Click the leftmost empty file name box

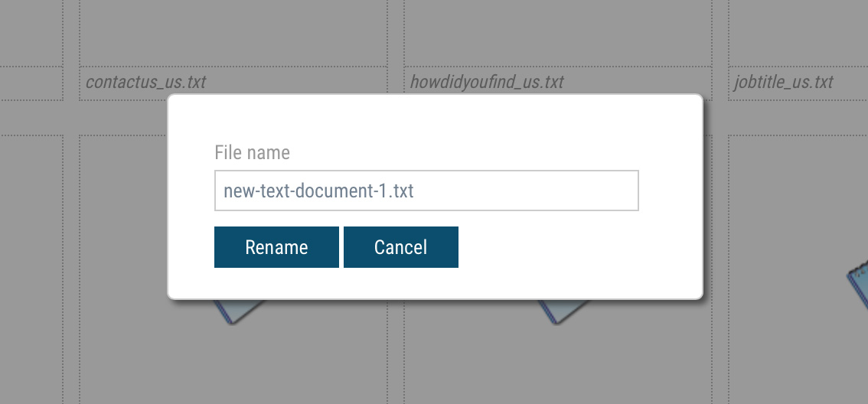pos(31,83)
